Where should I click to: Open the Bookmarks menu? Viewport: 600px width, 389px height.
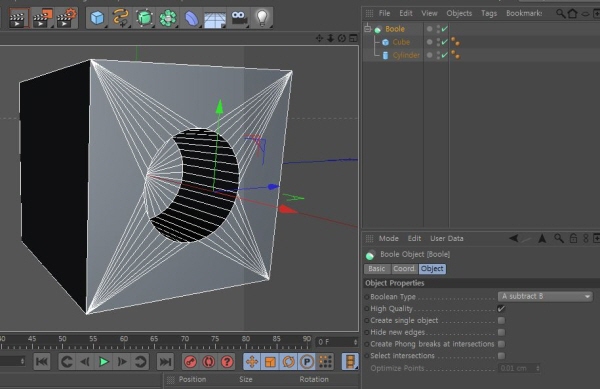(x=524, y=13)
